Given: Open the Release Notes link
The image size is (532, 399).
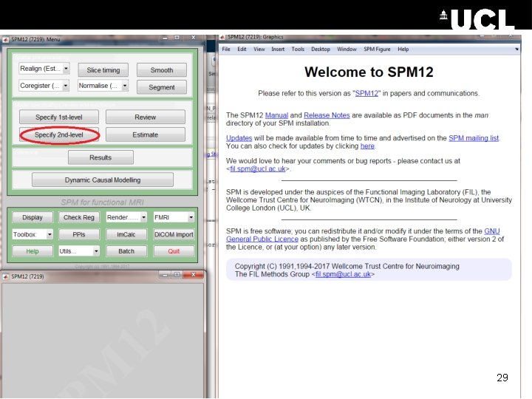Looking at the screenshot, I should click(x=327, y=115).
